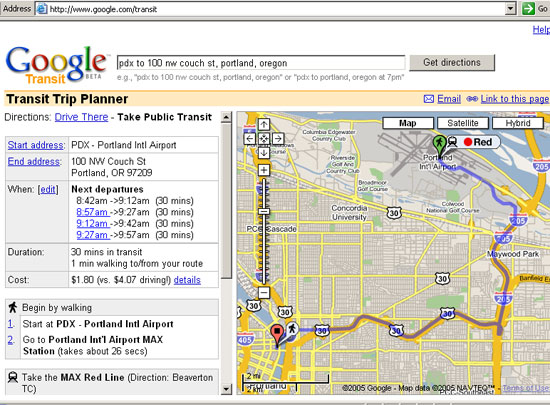Switch map view to Hybrid
Screen dimensions: 550x405
(518, 123)
